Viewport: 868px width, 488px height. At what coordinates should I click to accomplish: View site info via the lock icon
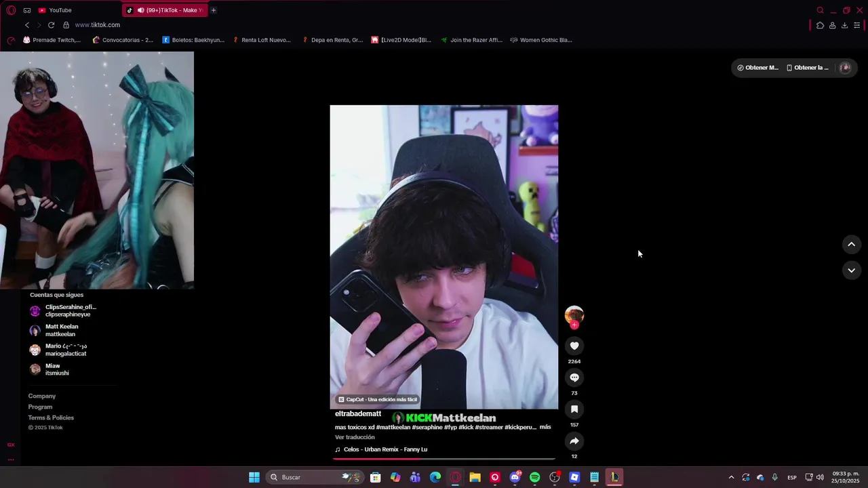pos(66,25)
